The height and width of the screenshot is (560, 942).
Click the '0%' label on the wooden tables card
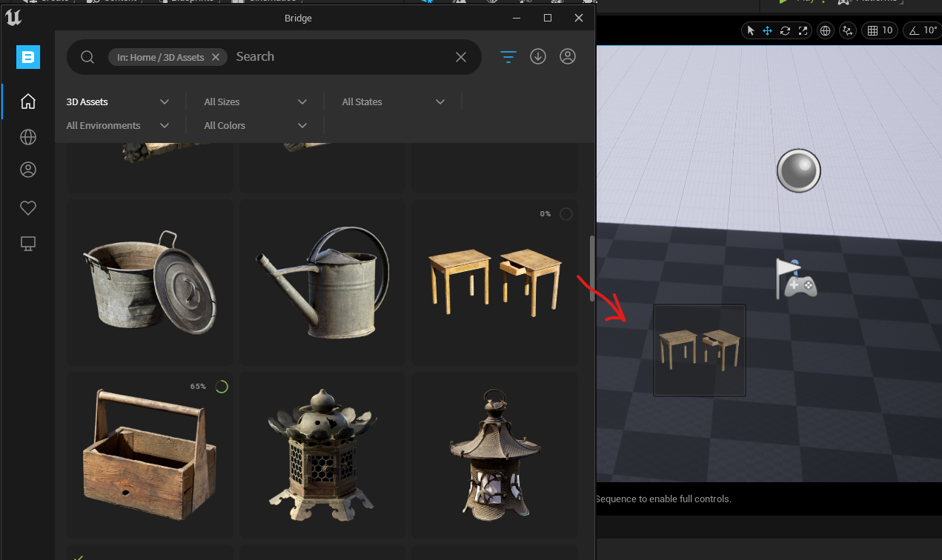[545, 214]
